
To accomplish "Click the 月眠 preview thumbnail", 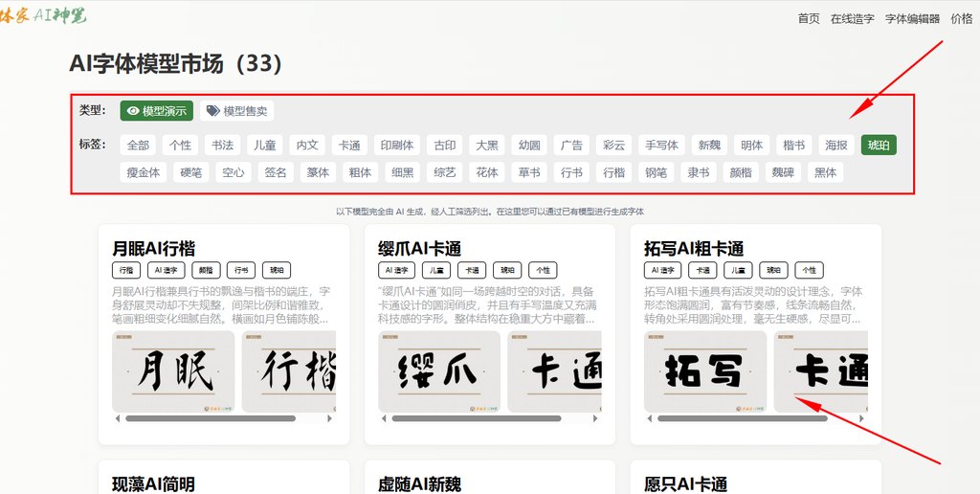I will [173, 371].
